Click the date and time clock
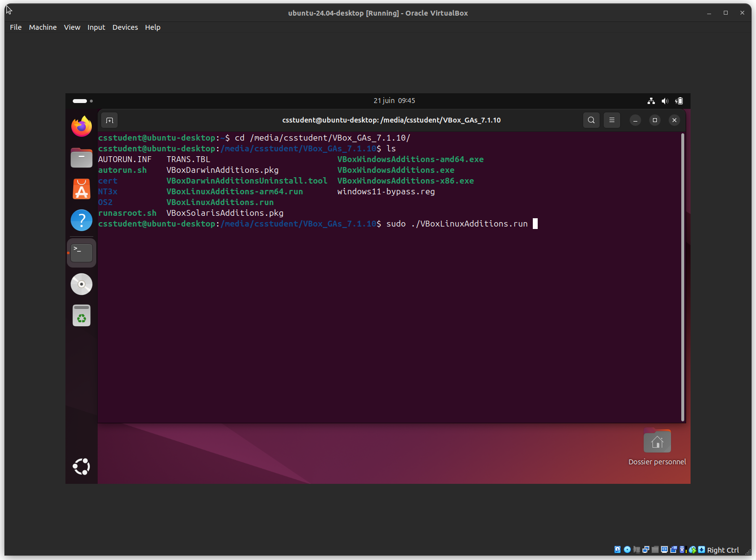Viewport: 756px width, 560px height. (394, 101)
